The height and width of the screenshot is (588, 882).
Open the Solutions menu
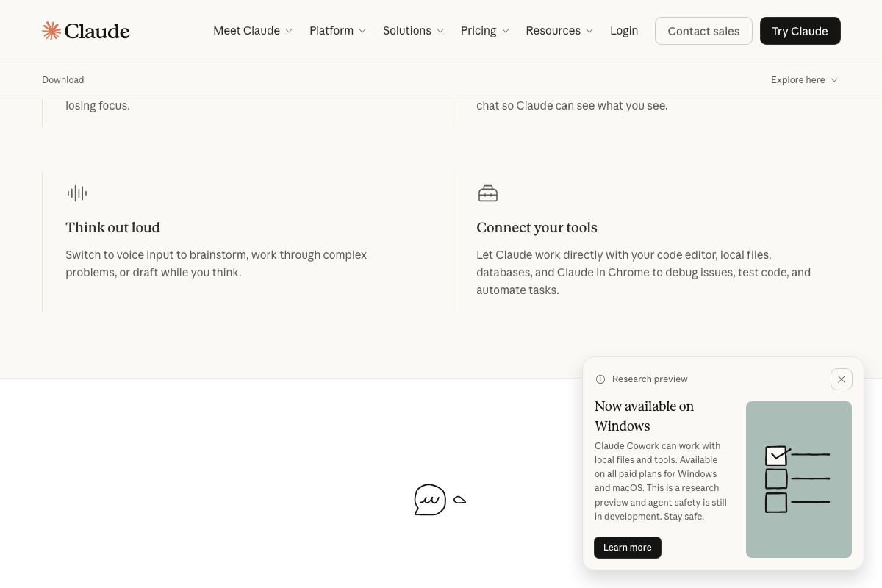click(x=413, y=31)
